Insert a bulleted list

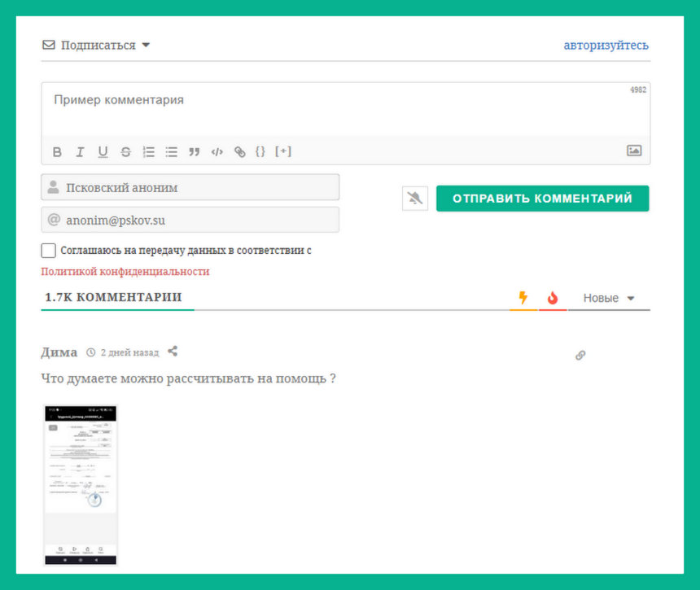click(171, 151)
